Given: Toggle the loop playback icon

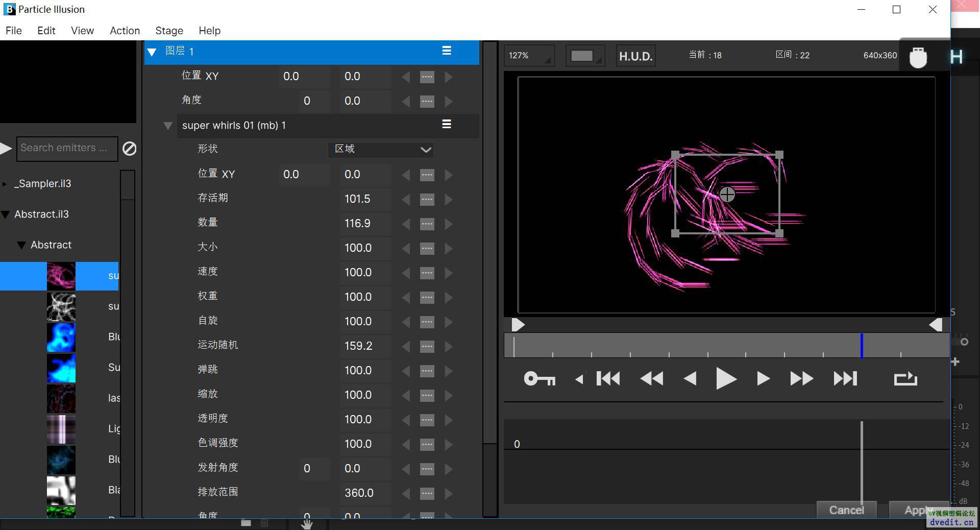Looking at the screenshot, I should tap(905, 379).
